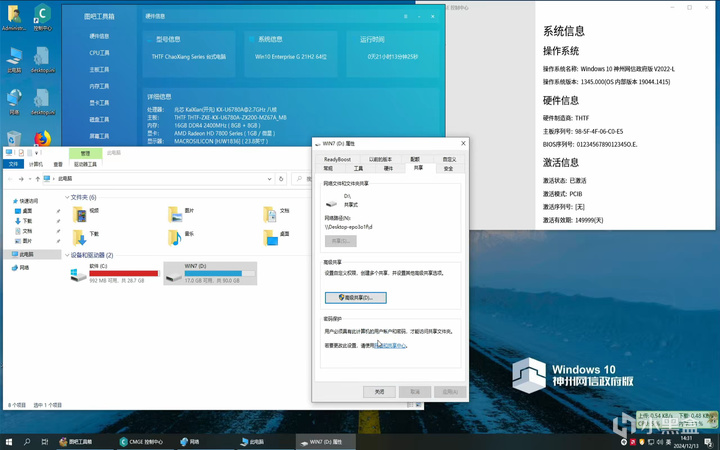Switch to the 工具 tab in properties dialog
This screenshot has height=450, width=720.
(x=358, y=169)
